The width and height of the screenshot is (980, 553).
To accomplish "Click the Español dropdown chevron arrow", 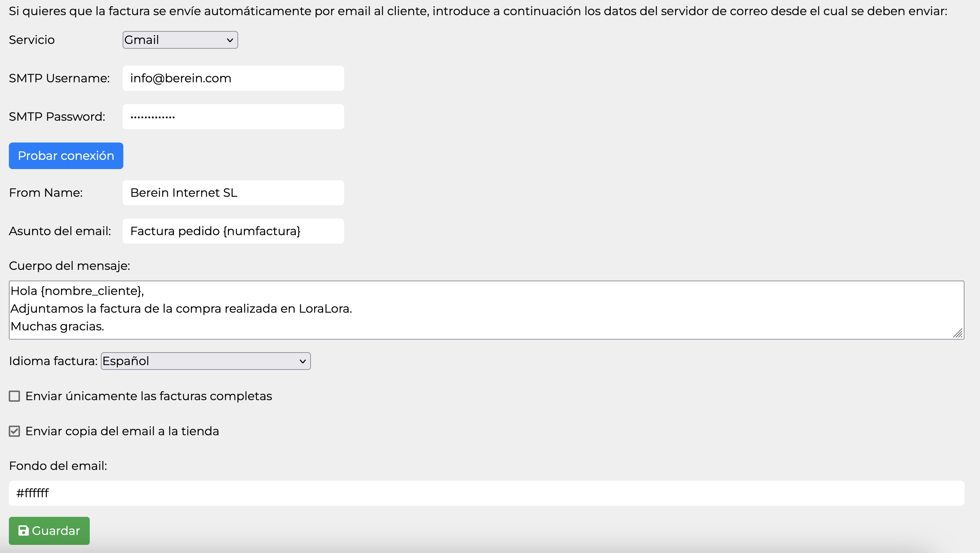I will (x=302, y=361).
